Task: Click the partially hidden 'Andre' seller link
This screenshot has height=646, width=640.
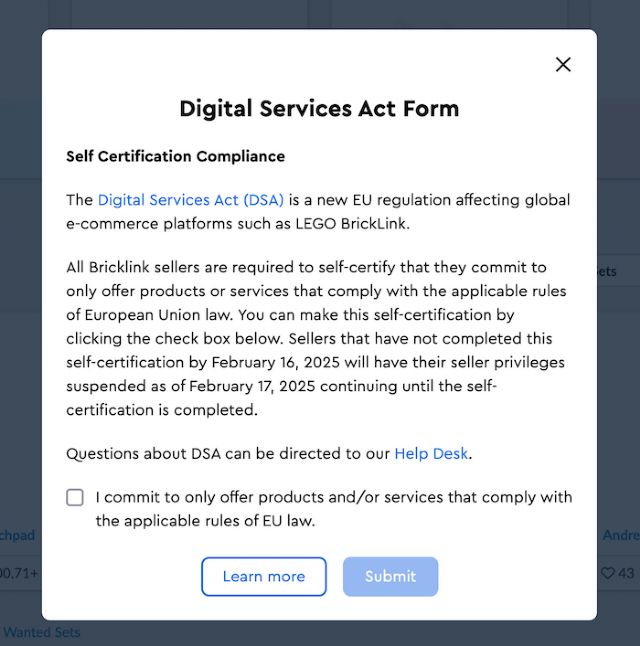Action: [620, 536]
